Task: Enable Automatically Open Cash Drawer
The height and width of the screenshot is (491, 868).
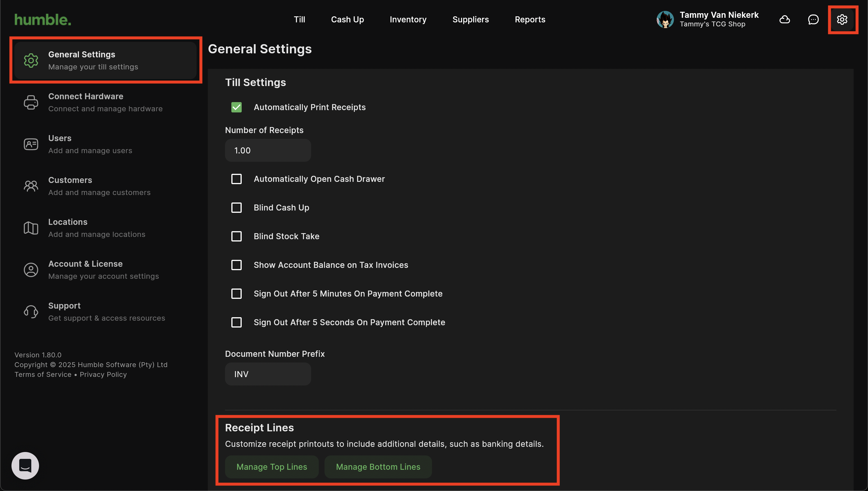Action: (x=236, y=179)
